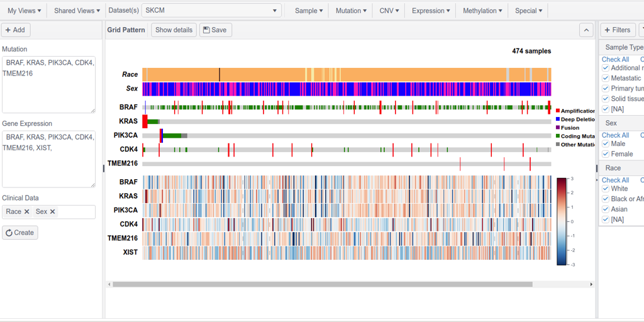Click the Deep Deletion blue legend swatch

click(x=558, y=119)
